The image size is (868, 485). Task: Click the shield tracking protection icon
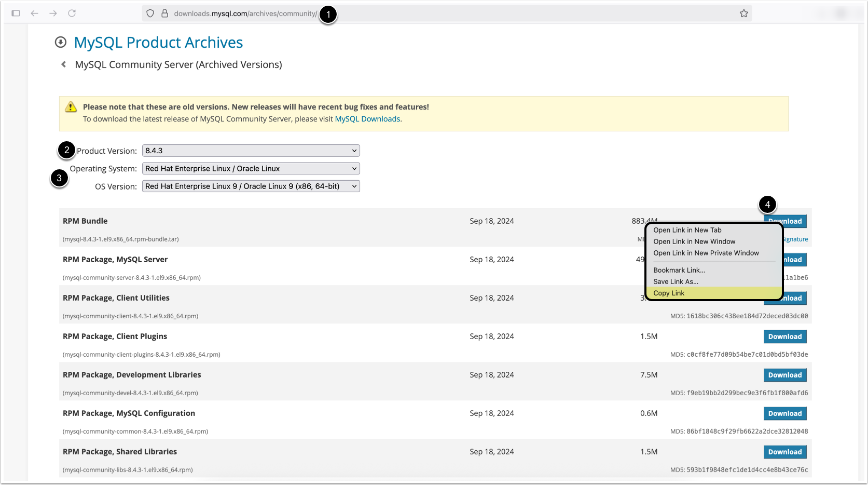(150, 14)
